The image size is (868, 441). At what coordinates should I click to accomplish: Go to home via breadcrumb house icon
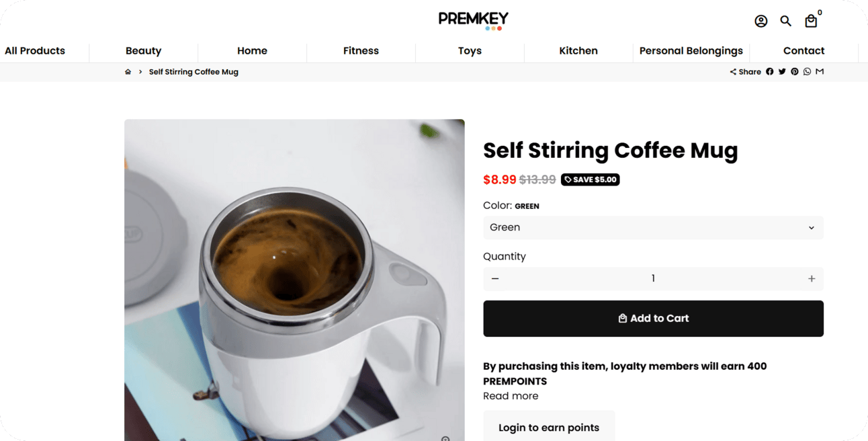coord(128,72)
